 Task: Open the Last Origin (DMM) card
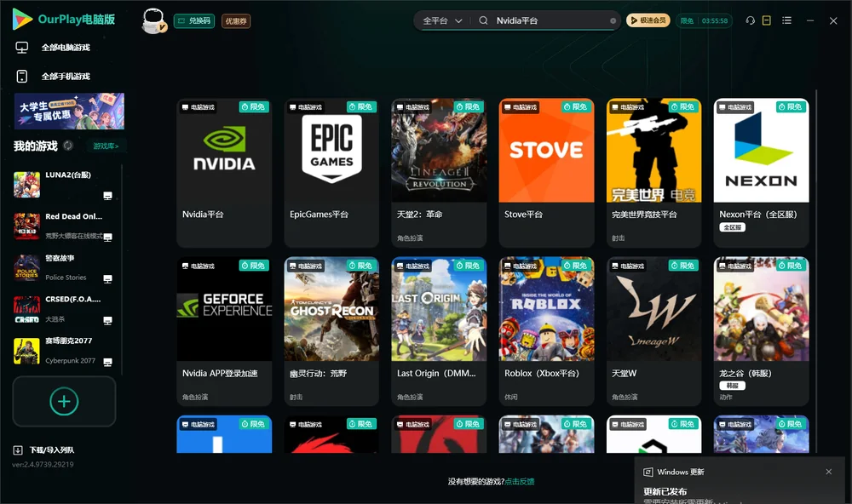pyautogui.click(x=439, y=331)
